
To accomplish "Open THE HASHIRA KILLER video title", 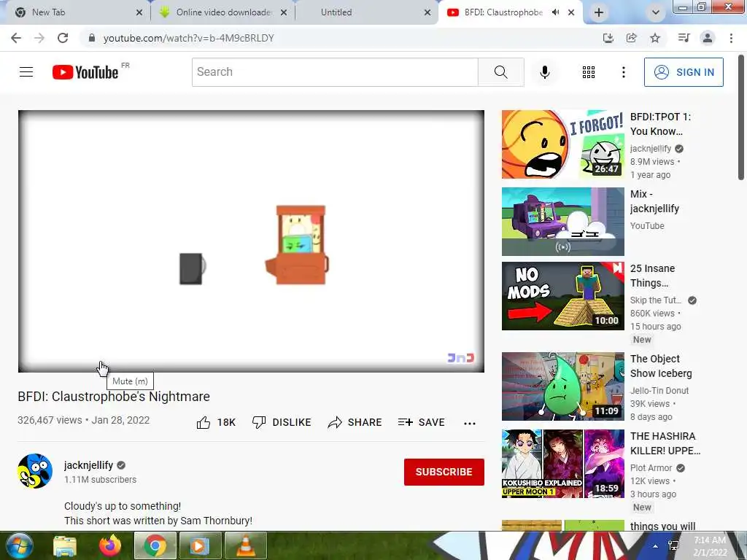I will click(665, 443).
